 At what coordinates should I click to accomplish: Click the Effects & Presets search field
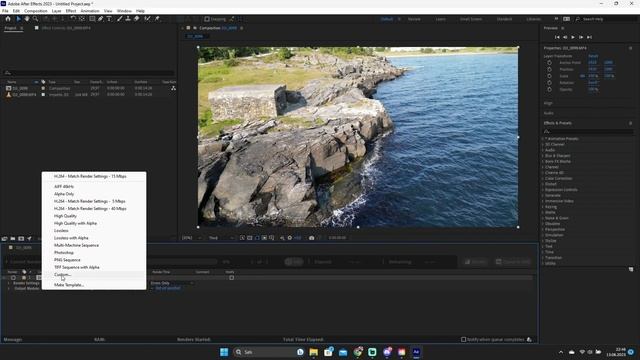click(588, 131)
